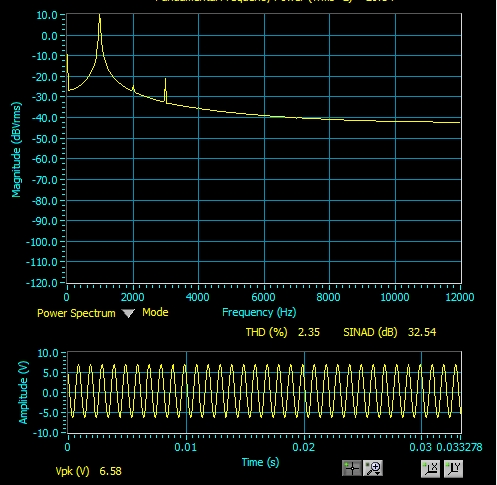Autoscale the X axis button
497x485 pixels.
point(430,468)
